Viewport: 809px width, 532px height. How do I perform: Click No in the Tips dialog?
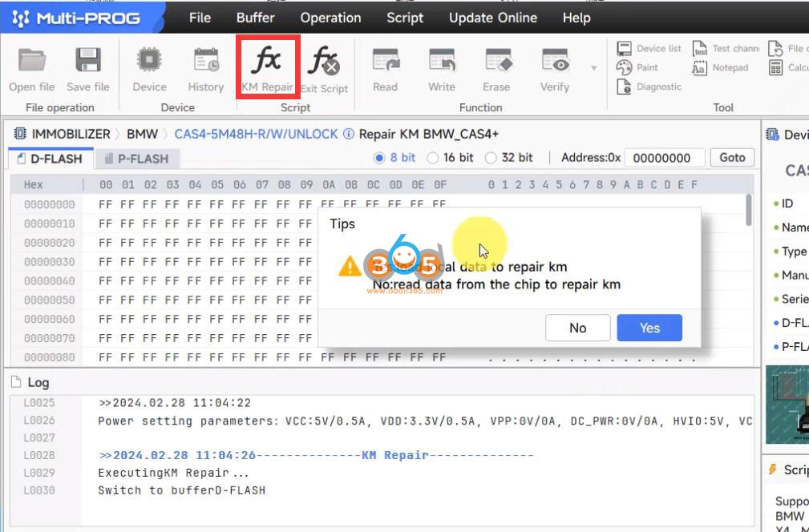578,328
